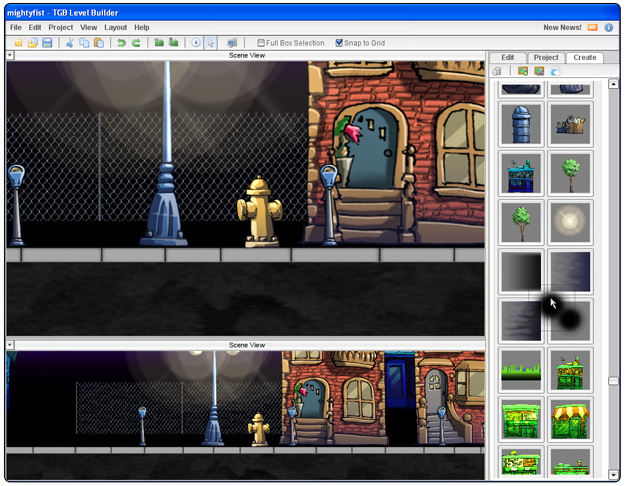Paste using the clipboard toolbar icon

click(98, 43)
